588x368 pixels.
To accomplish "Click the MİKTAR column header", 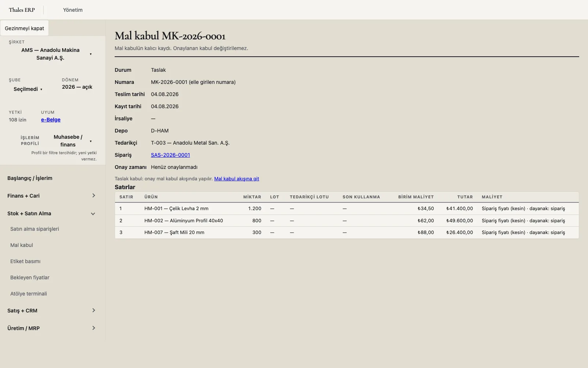I will click(252, 197).
